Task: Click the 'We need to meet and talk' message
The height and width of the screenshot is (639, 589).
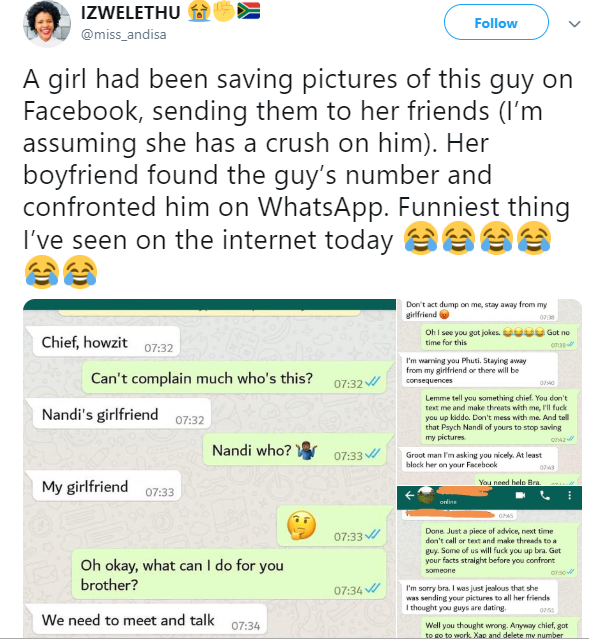Action: (x=149, y=620)
